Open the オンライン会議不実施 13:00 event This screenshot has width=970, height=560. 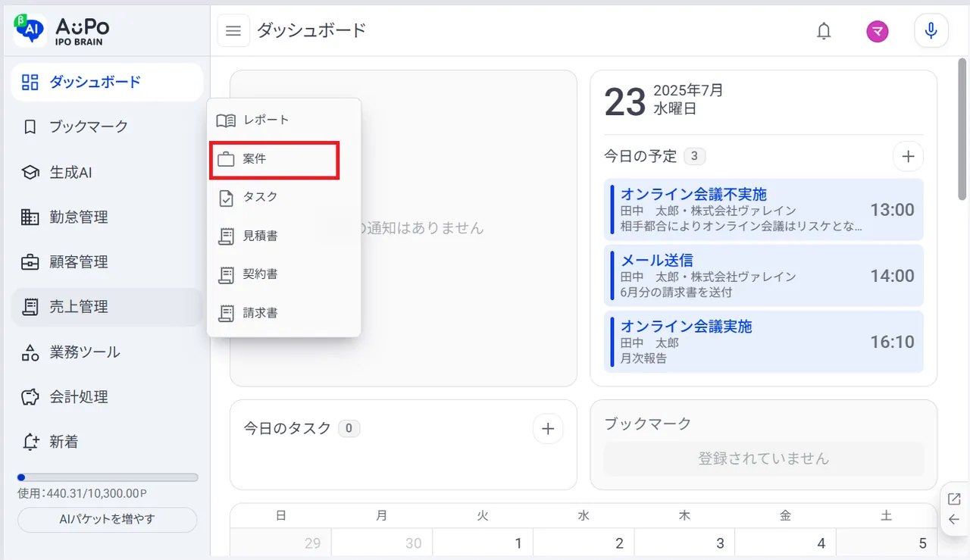pos(764,209)
